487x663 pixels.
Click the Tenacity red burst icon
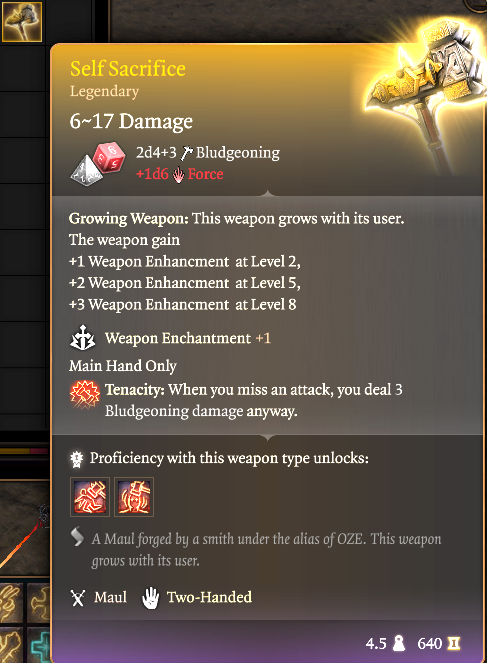coord(85,394)
